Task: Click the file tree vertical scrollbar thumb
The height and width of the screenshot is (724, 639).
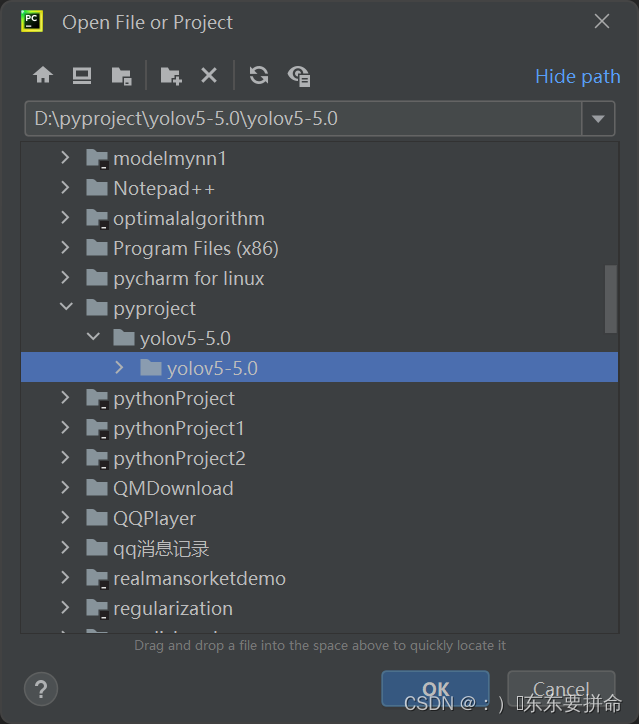Action: [x=611, y=299]
